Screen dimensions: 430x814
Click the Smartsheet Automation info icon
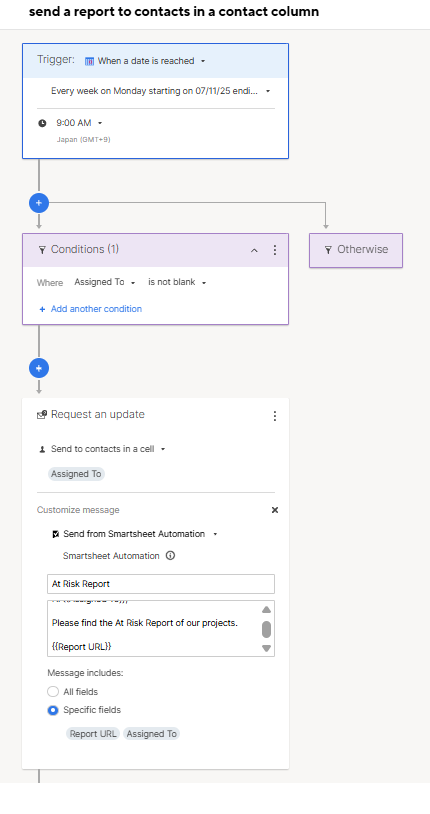170,555
